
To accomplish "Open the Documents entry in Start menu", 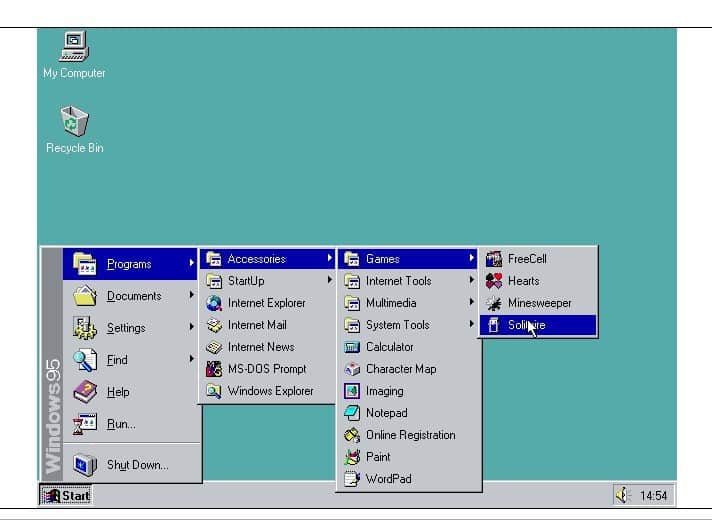I will pyautogui.click(x=130, y=296).
